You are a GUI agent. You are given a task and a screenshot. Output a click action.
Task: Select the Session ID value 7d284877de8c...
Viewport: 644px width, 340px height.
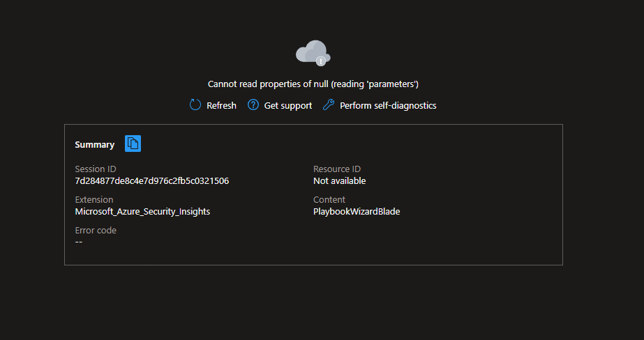click(x=151, y=181)
